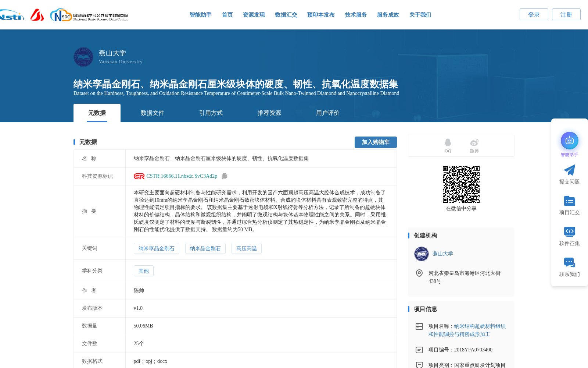This screenshot has height=368, width=588.
Task: Copy the CSTR identifier with copy icon
Action: tap(225, 176)
